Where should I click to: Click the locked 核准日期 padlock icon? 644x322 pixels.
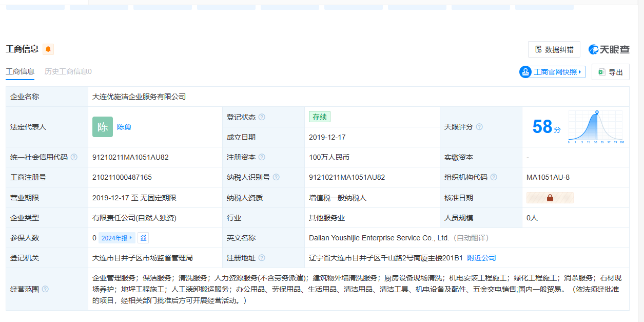coord(550,198)
